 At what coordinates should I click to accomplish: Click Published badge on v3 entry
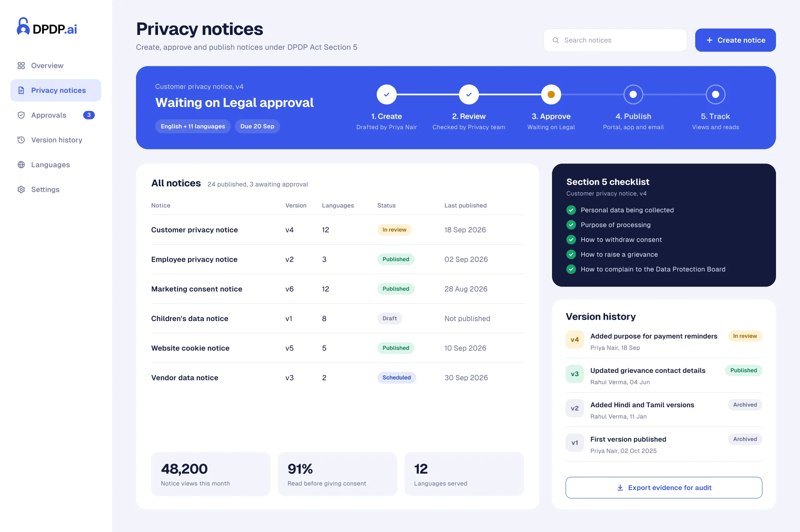[x=744, y=371]
